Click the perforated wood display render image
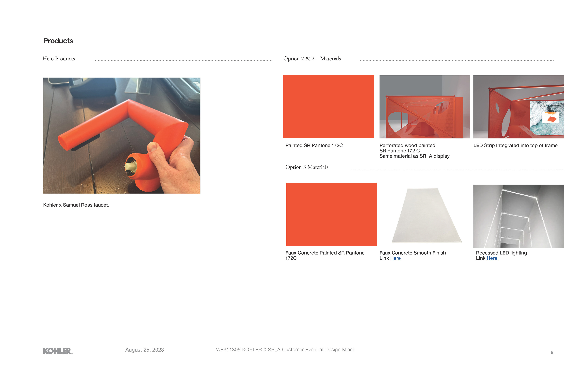Image resolution: width=588 pixels, height=380 pixels. [x=425, y=107]
